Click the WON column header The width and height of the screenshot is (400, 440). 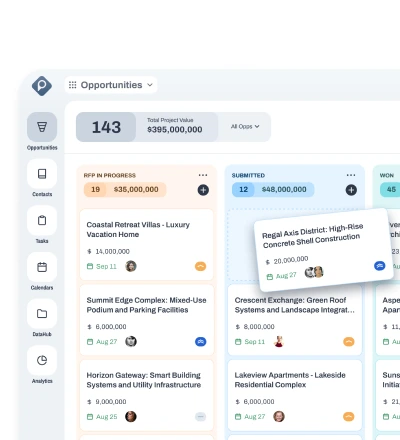(x=387, y=175)
